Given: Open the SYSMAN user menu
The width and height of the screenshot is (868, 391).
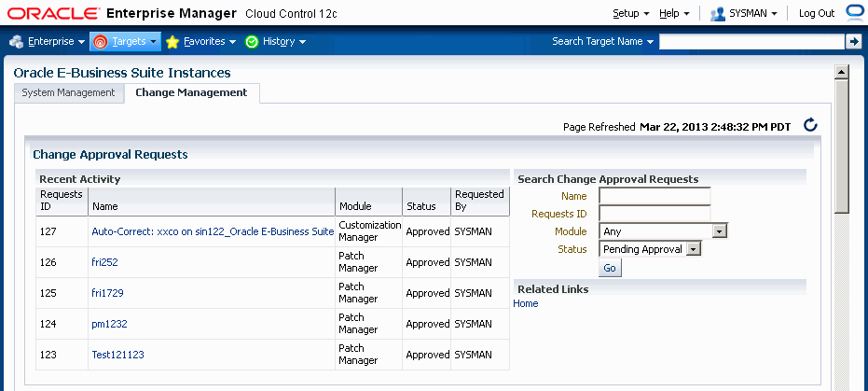Looking at the screenshot, I should (753, 13).
